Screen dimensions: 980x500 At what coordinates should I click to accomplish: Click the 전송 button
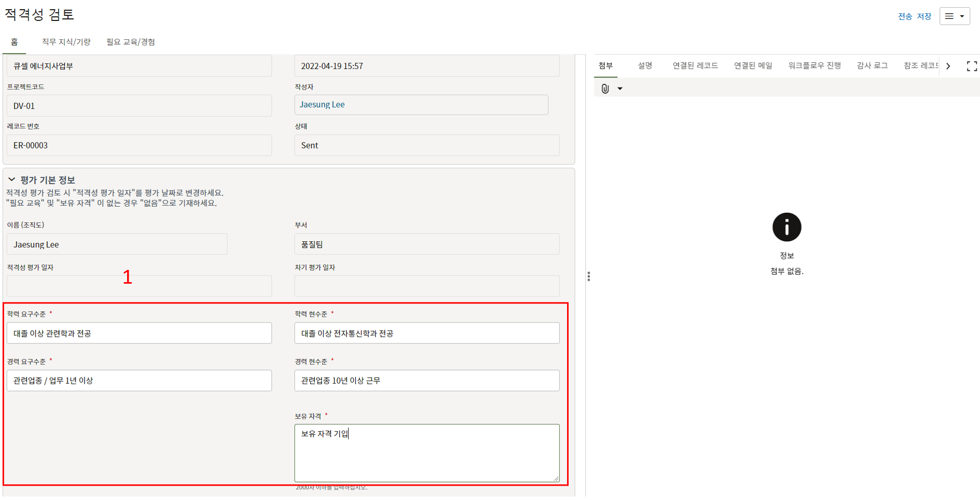point(905,16)
